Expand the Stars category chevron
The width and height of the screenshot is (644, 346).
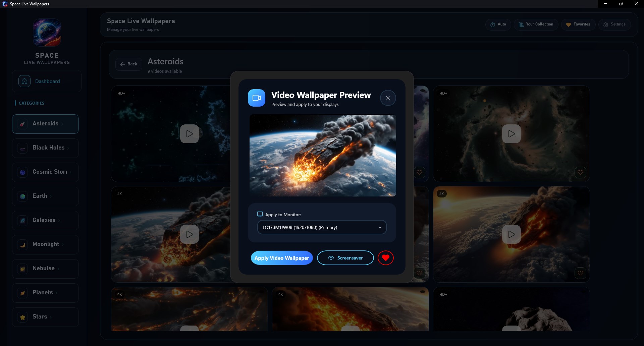[51, 317]
